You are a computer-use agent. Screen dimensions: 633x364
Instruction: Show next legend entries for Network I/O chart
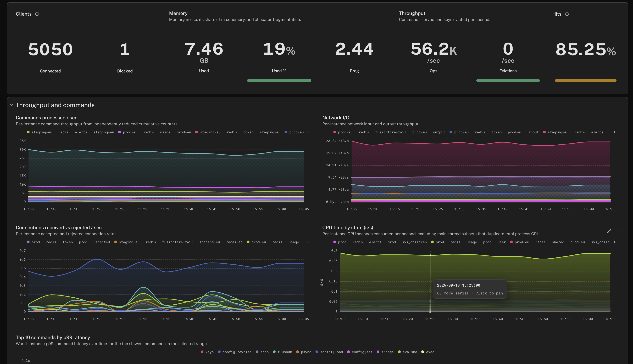coord(614,132)
